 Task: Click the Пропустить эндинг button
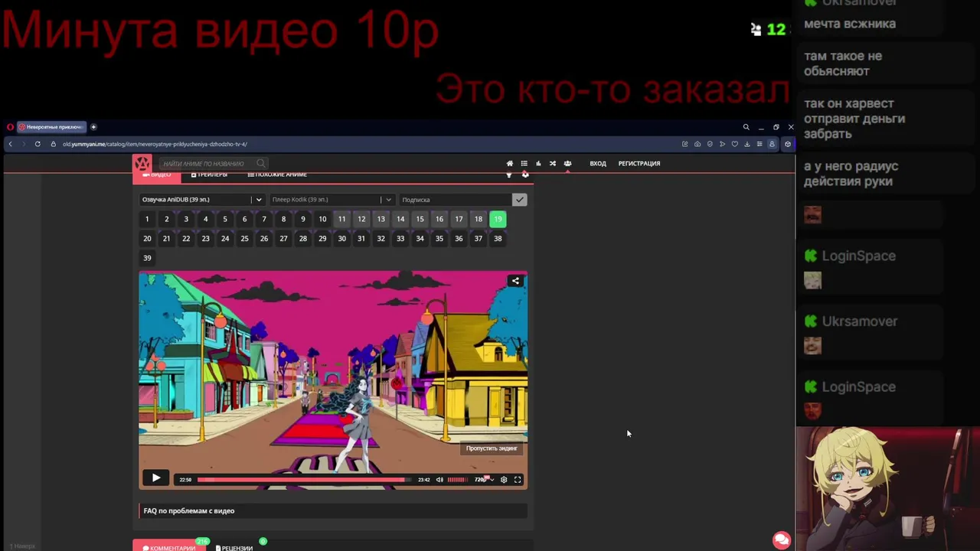[492, 448]
